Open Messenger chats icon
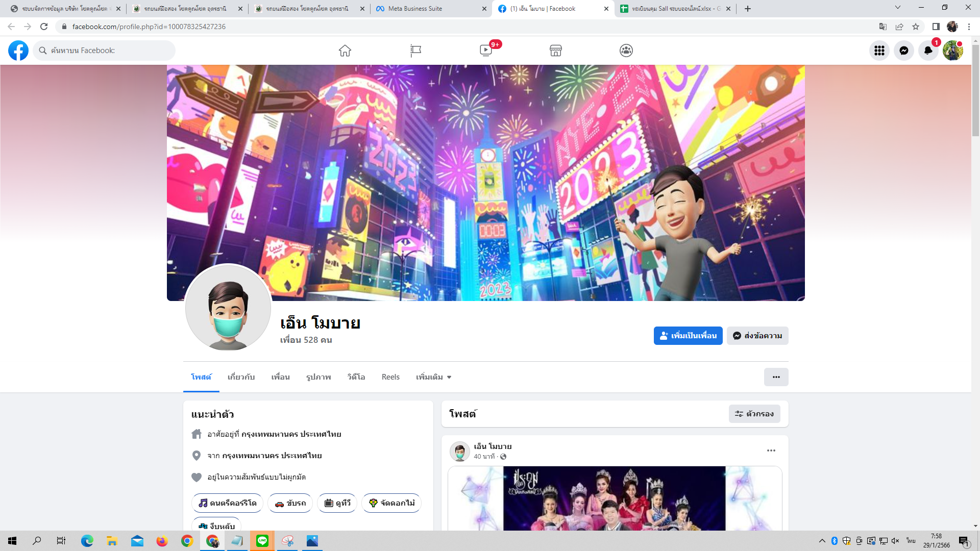980x551 pixels. pos(903,51)
